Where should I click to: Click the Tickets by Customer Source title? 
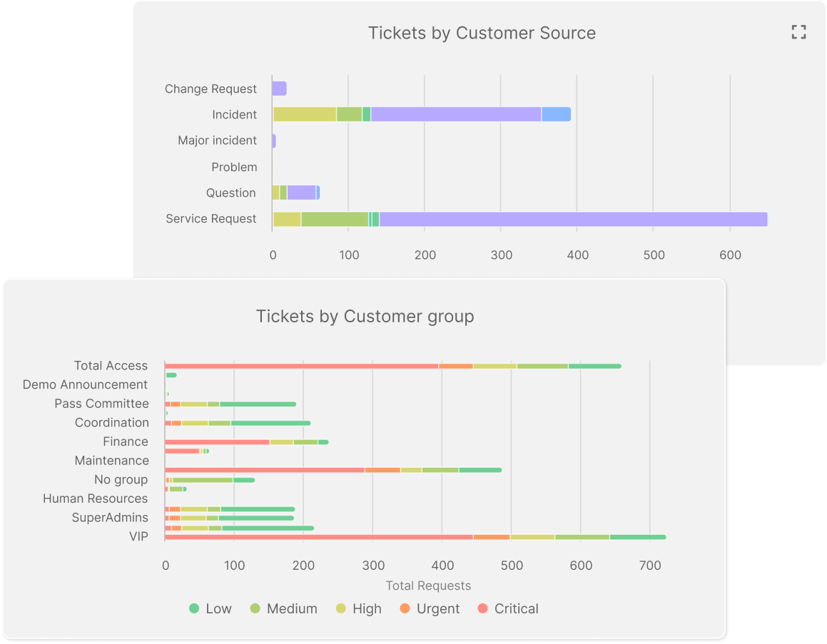point(482,33)
